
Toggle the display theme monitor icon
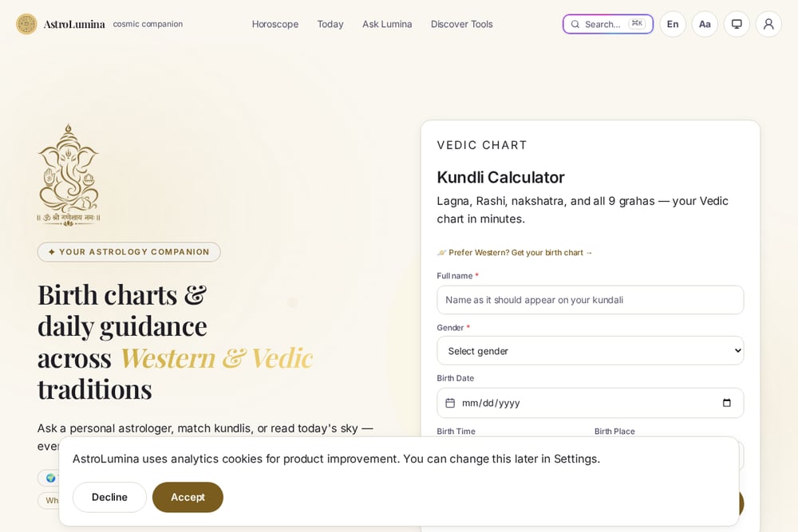coord(737,24)
